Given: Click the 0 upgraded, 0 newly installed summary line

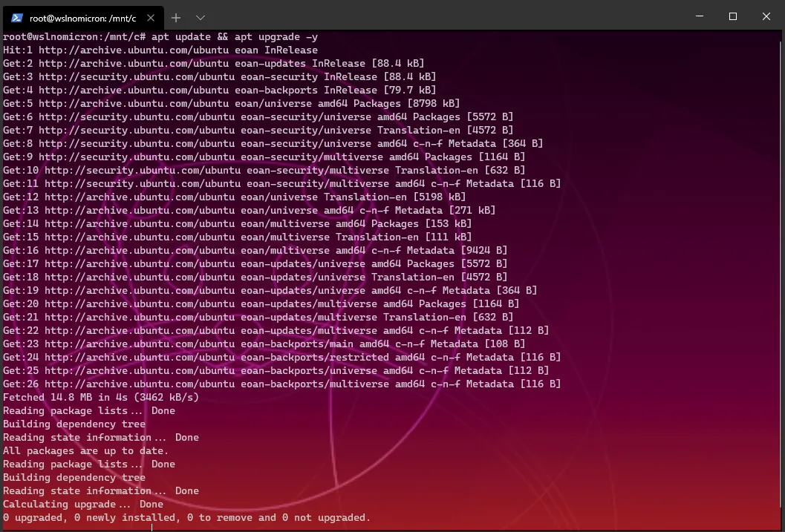Looking at the screenshot, I should point(186,518).
